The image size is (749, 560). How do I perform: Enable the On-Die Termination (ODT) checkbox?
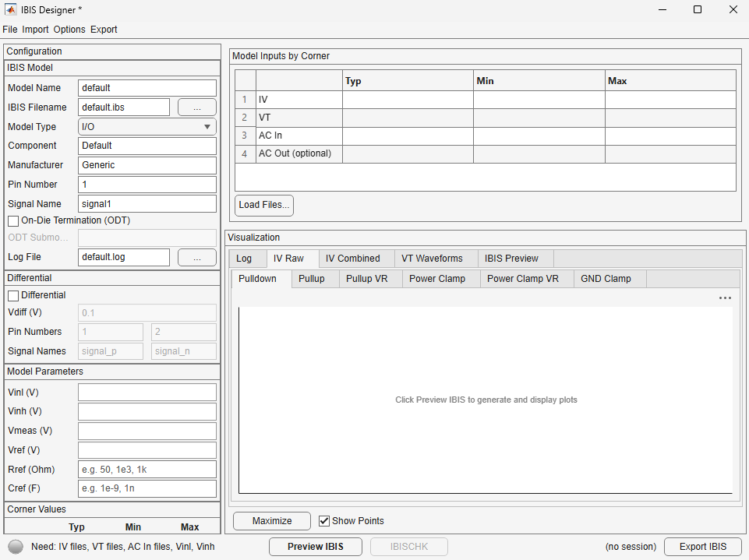pos(13,221)
